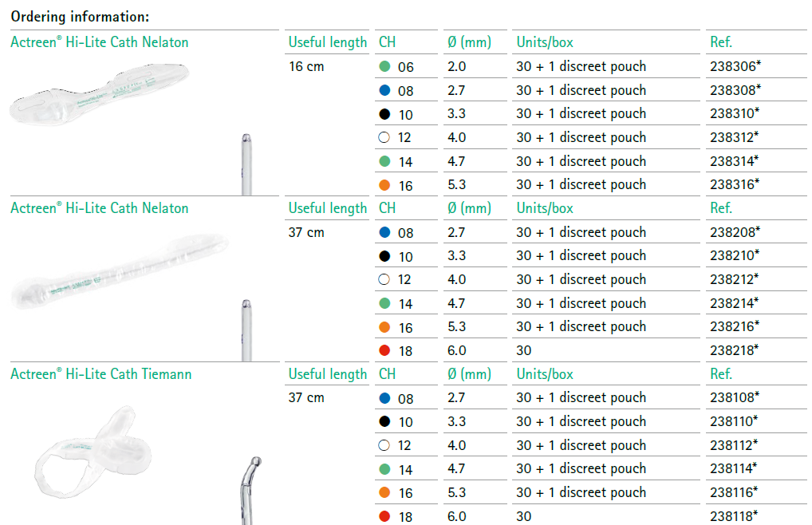
Task: Click the red dot in row 238118
Action: point(384,516)
